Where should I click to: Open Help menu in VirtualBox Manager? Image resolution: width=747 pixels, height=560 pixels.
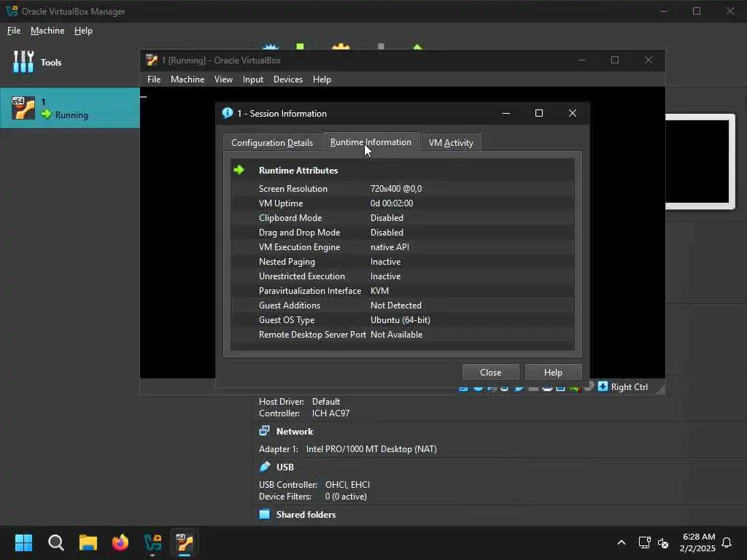click(x=83, y=31)
